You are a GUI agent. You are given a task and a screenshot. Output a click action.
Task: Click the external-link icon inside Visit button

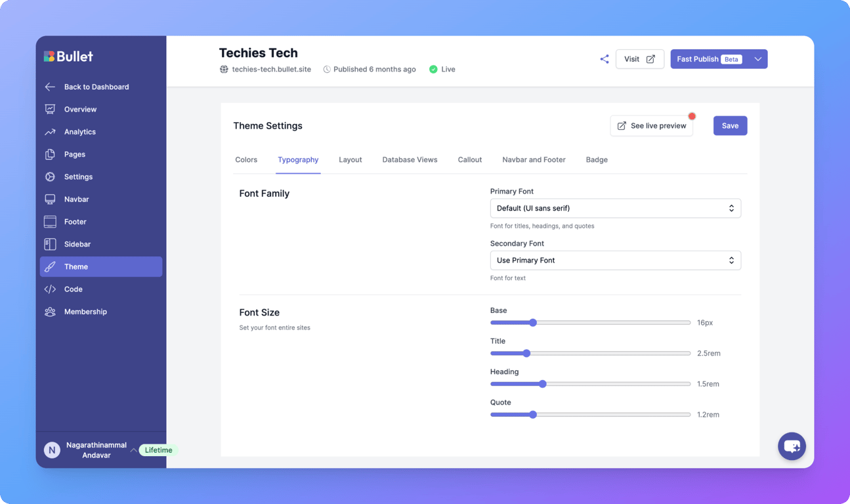[x=650, y=59]
